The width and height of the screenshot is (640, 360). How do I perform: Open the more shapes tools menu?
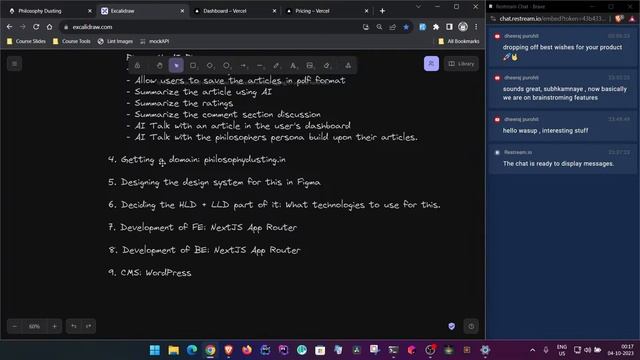[348, 65]
